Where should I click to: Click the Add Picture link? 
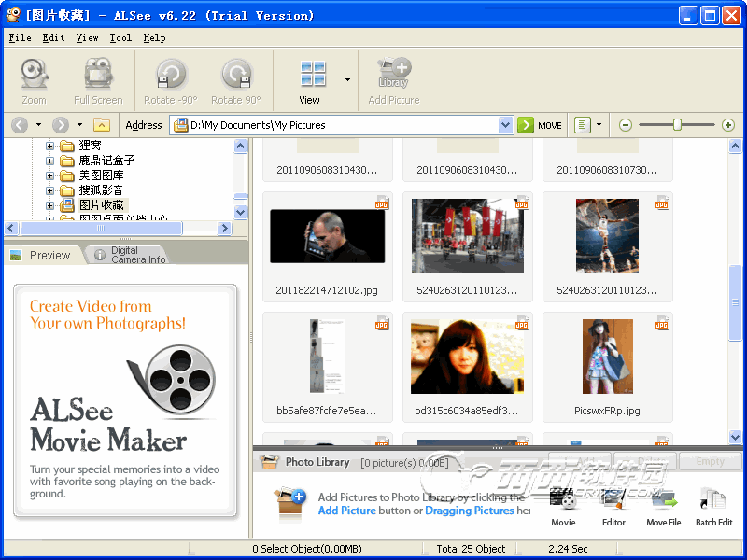pos(346,511)
